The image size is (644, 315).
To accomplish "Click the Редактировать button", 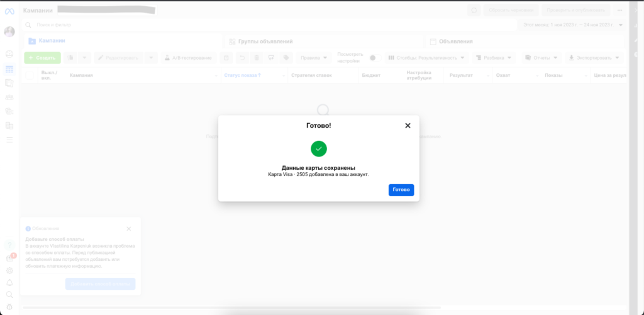I will coord(119,58).
